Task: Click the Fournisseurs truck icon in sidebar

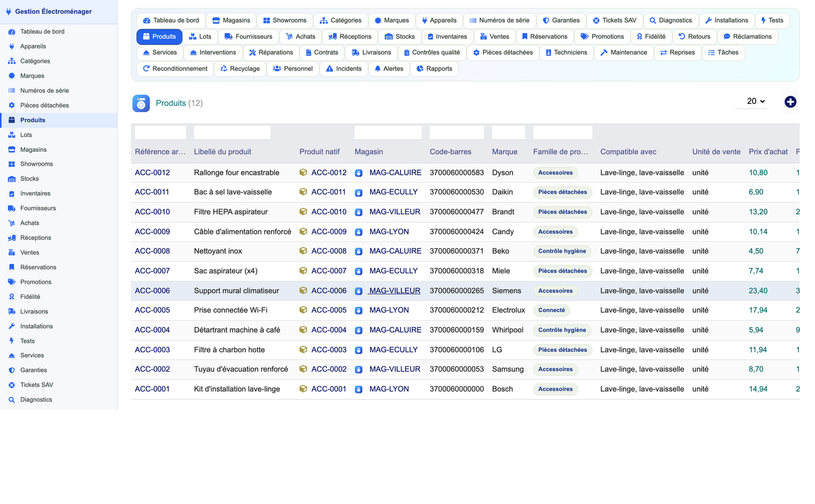Action: (x=11, y=208)
